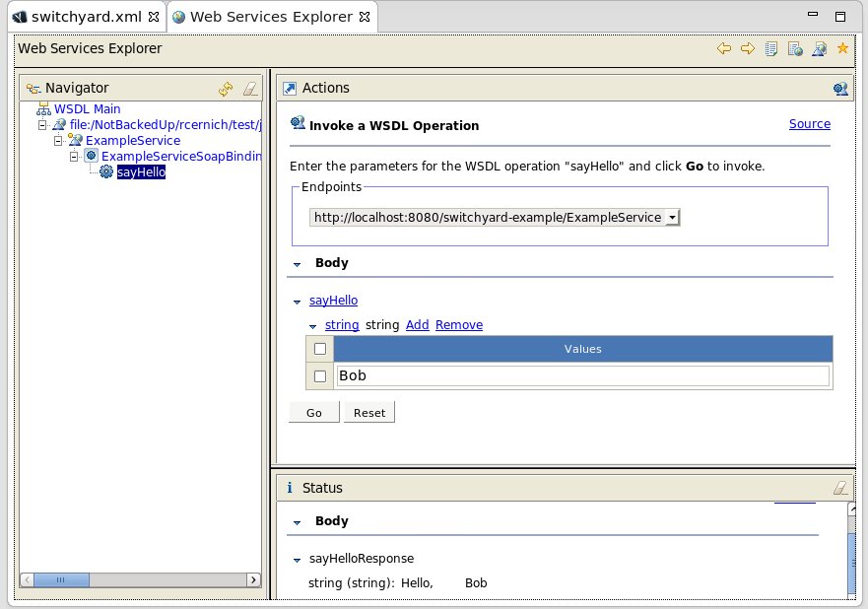This screenshot has width=868, height=609.
Task: Tick the Values header checkbox
Action: coord(320,349)
